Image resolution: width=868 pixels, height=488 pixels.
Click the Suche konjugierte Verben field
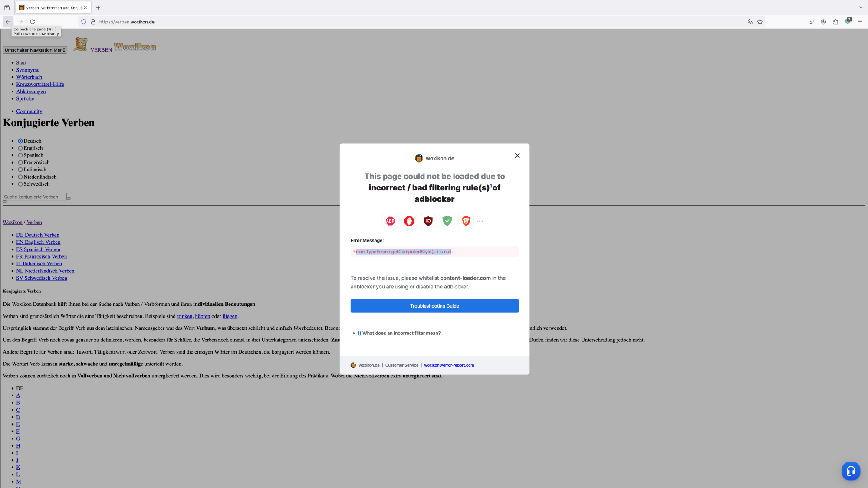pyautogui.click(x=35, y=197)
